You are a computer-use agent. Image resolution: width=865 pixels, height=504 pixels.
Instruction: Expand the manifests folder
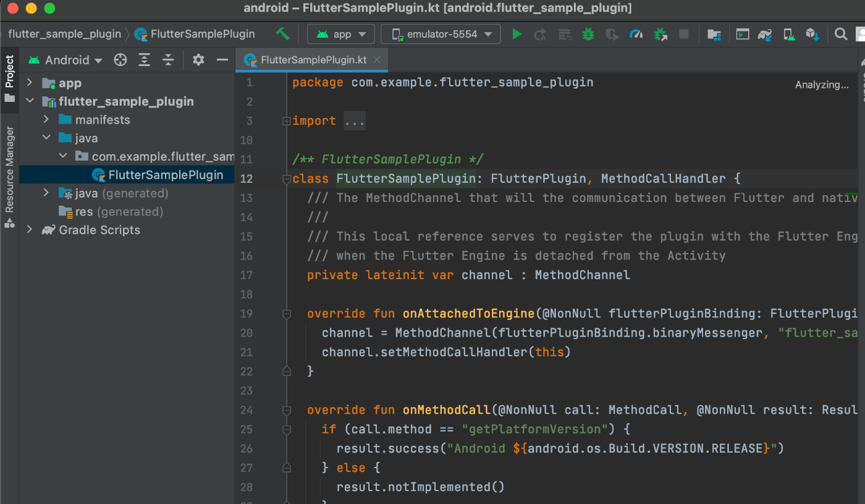[x=46, y=120]
